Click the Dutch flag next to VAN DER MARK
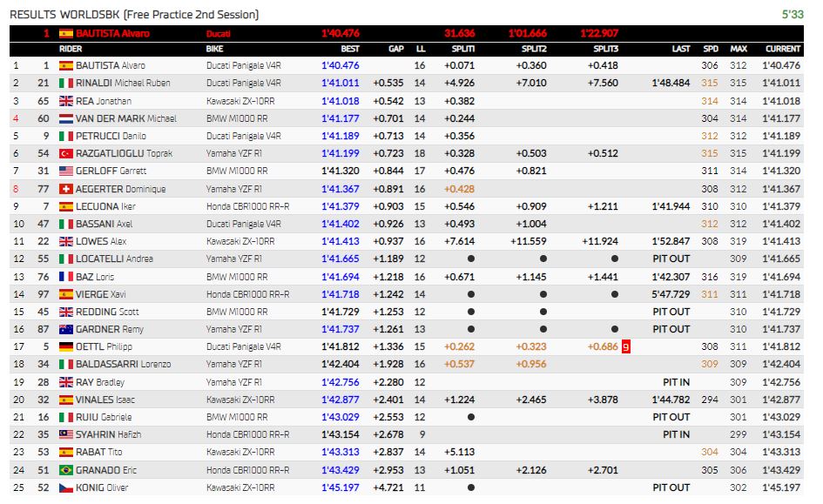This screenshot has height=504, width=823. 66,118
